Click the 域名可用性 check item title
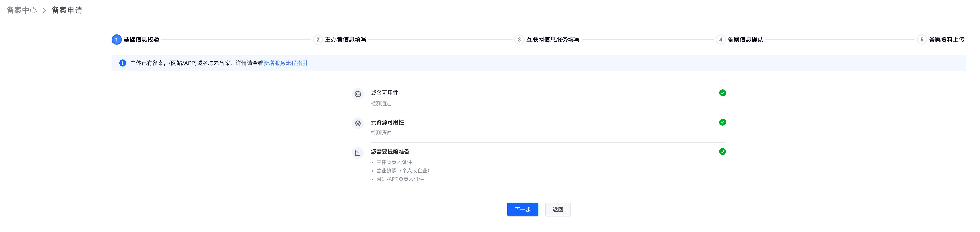This screenshot has height=232, width=980. pyautogui.click(x=384, y=93)
